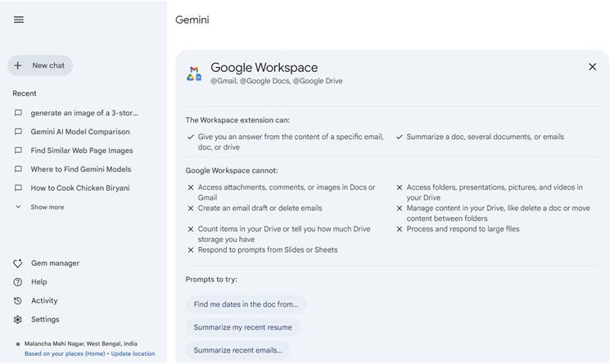Click chat icon beside How to Cook Chicken Biryani
Screen dimensions: 614x364
tap(18, 188)
